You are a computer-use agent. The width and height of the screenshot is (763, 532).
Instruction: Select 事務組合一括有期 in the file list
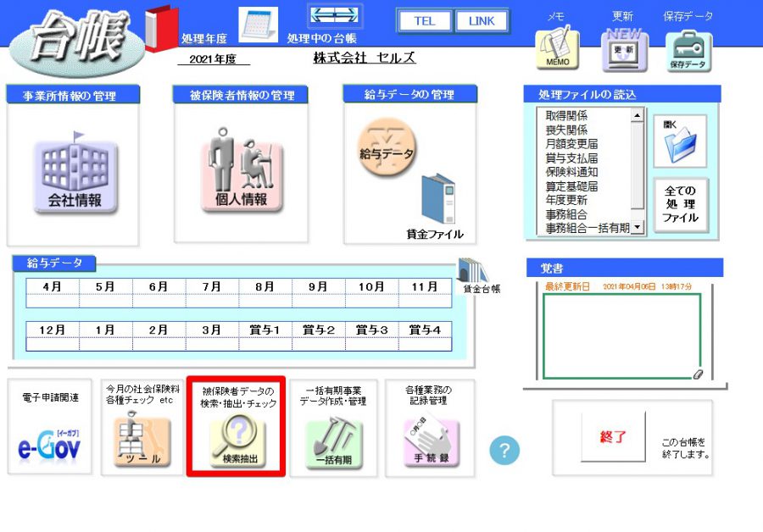[x=588, y=228]
